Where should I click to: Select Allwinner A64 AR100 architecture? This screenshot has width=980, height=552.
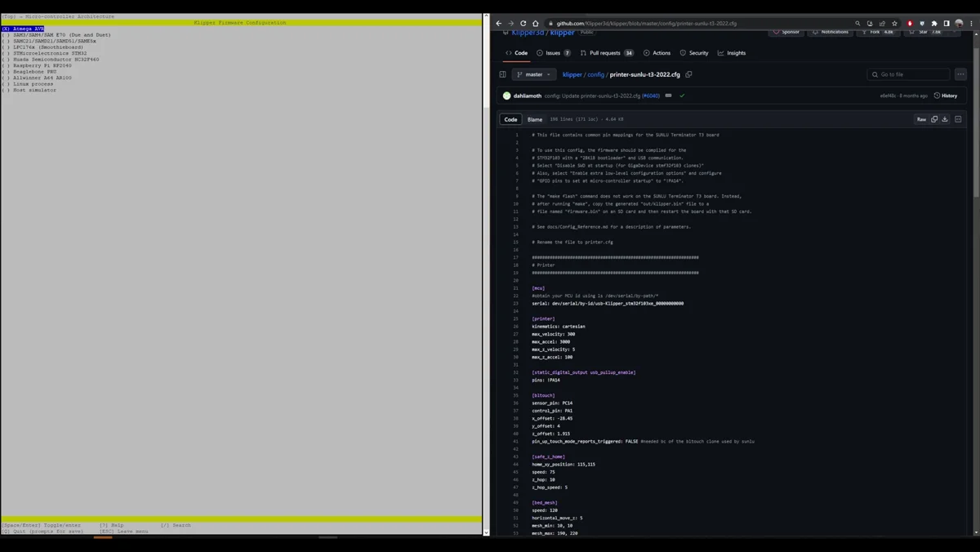click(x=37, y=78)
